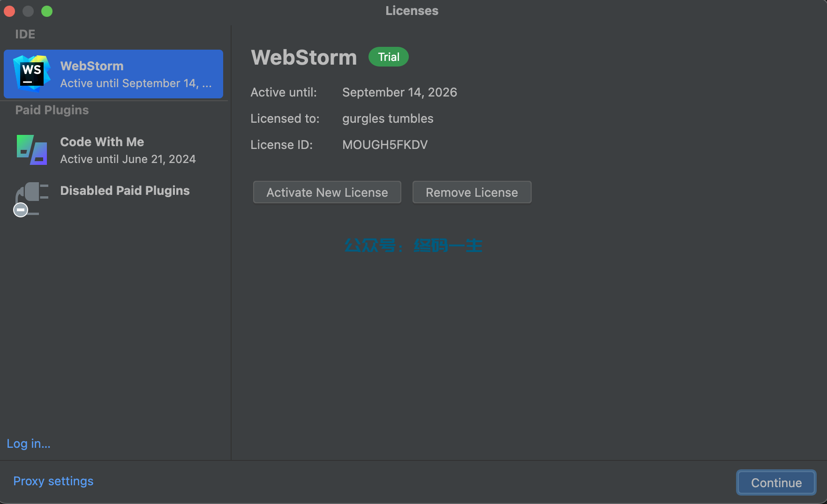Click the 'Active until:' label
This screenshot has width=827, height=504.
pos(284,92)
